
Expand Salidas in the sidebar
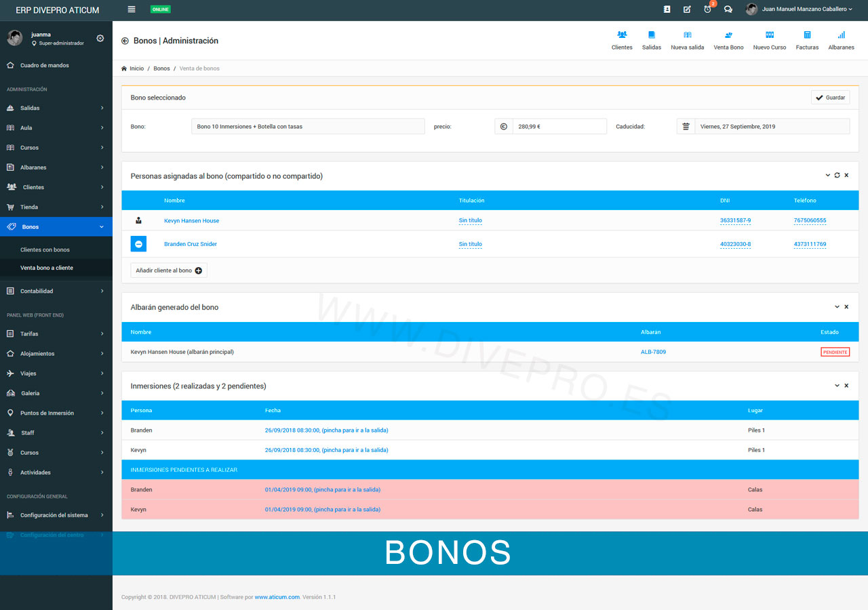[56, 108]
